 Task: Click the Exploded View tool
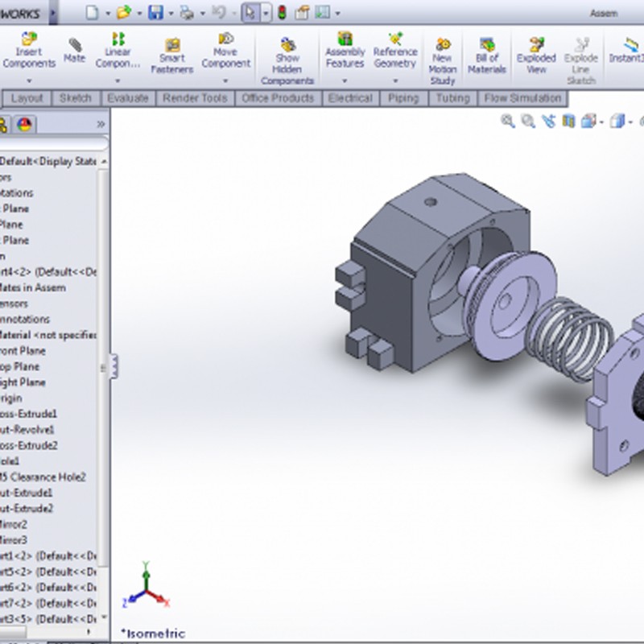tap(536, 51)
